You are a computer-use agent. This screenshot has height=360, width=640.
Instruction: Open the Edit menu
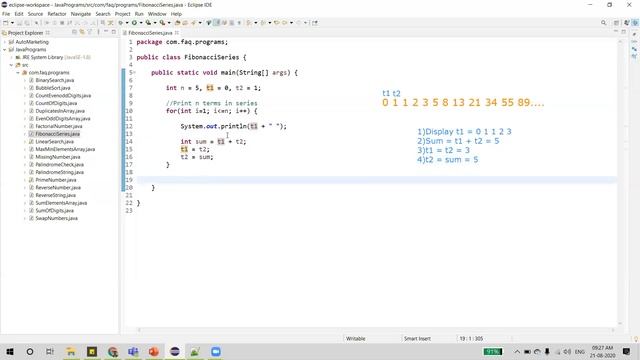click(x=19, y=14)
